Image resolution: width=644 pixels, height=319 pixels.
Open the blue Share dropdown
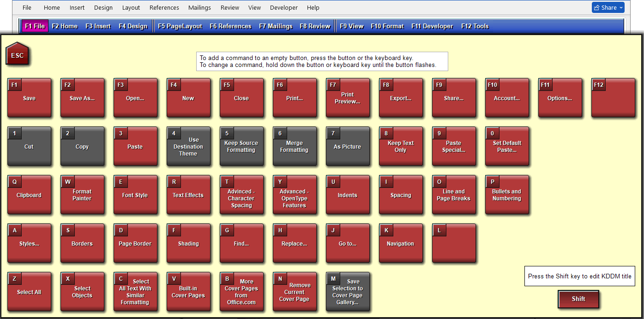tap(608, 7)
